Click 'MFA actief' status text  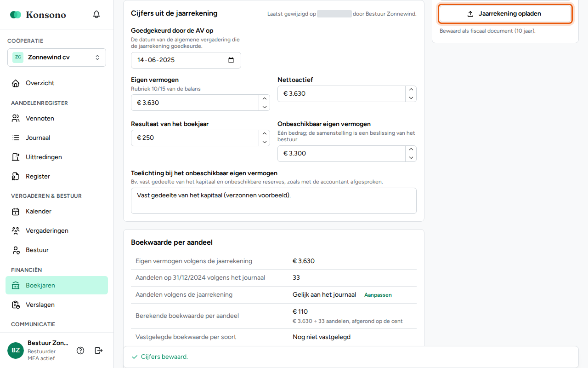(41, 358)
